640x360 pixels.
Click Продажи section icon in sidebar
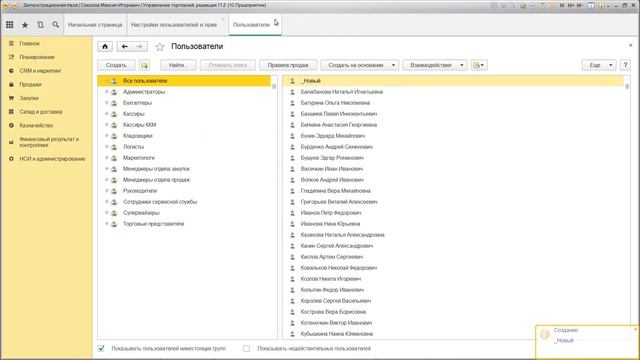(11, 84)
